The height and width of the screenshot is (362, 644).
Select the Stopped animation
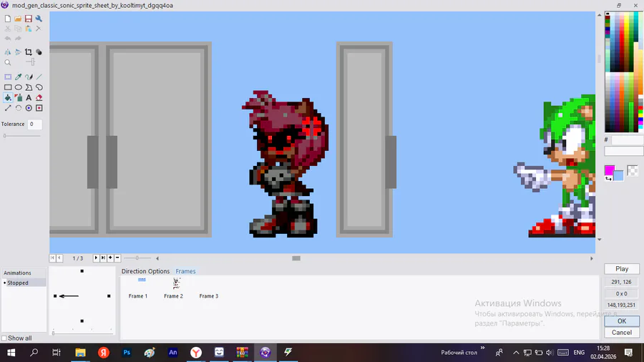24,283
